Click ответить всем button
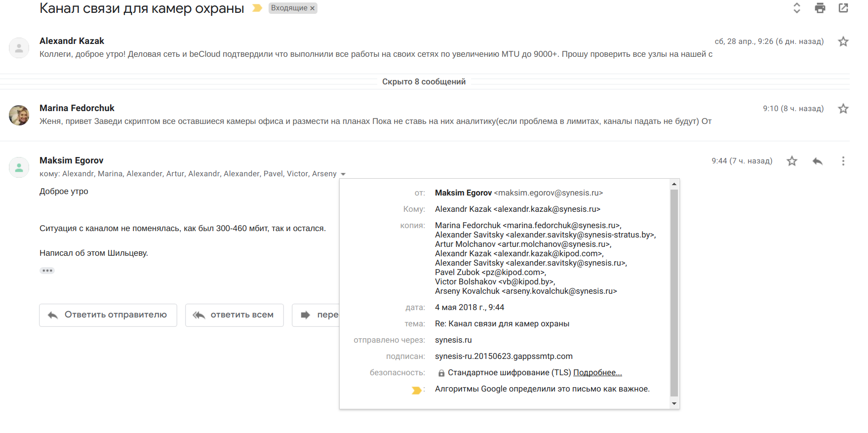 [x=235, y=315]
